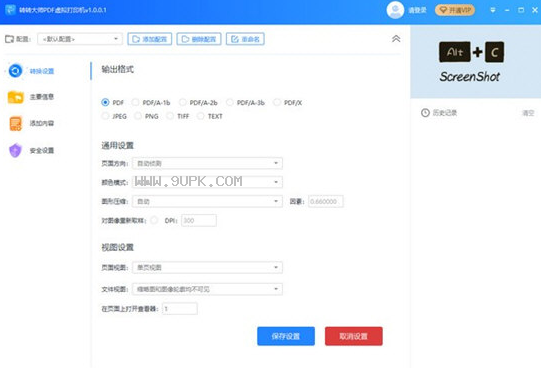This screenshot has width=541, height=368.
Task: Click the Alt+C ScreenShot banner
Action: [x=475, y=61]
